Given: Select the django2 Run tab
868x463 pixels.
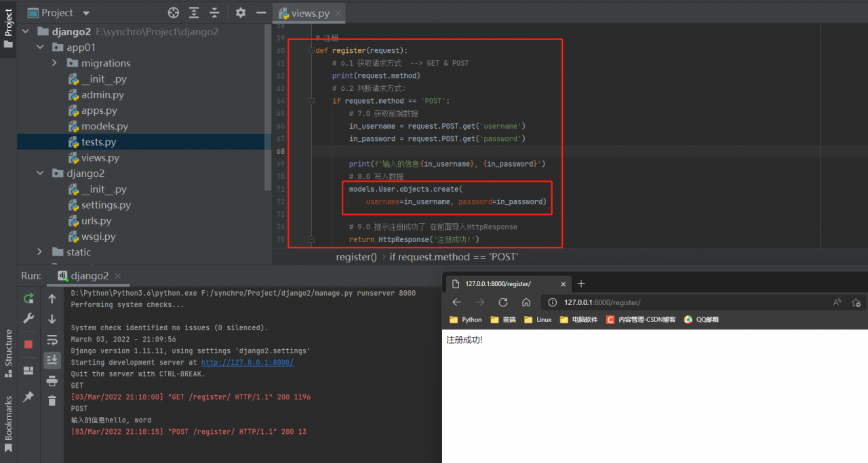Looking at the screenshot, I should tap(90, 276).
